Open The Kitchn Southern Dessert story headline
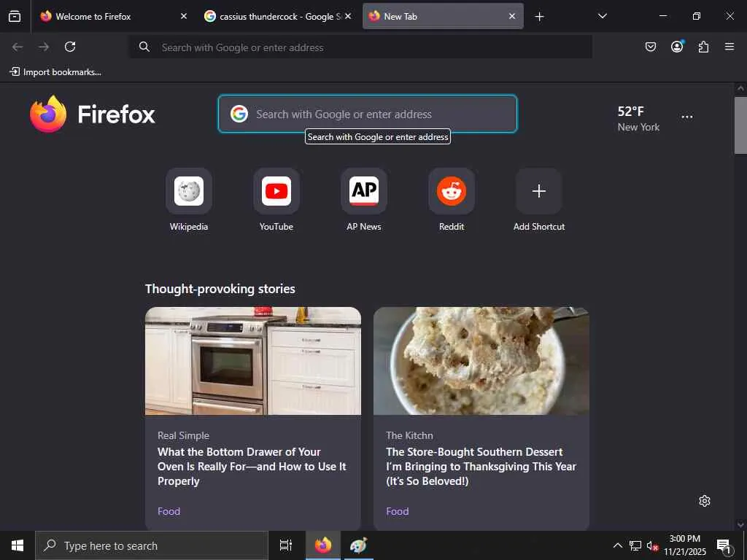 pyautogui.click(x=481, y=466)
